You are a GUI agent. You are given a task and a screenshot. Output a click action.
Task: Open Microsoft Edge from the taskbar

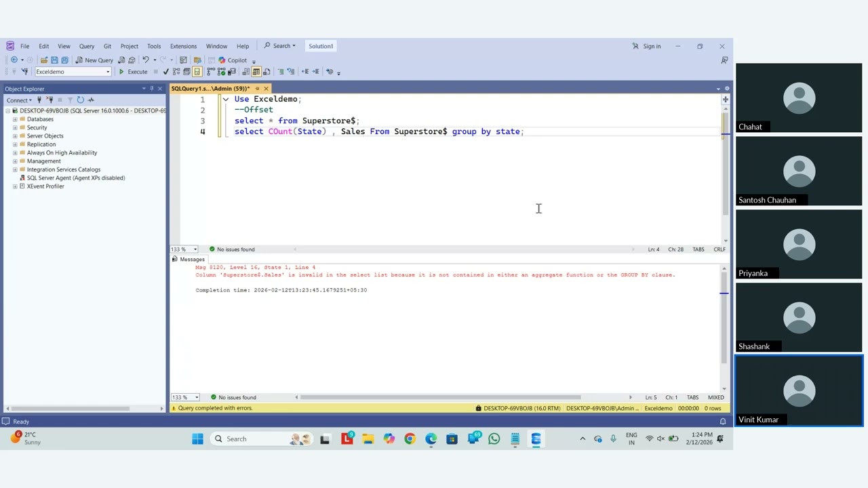click(x=431, y=439)
